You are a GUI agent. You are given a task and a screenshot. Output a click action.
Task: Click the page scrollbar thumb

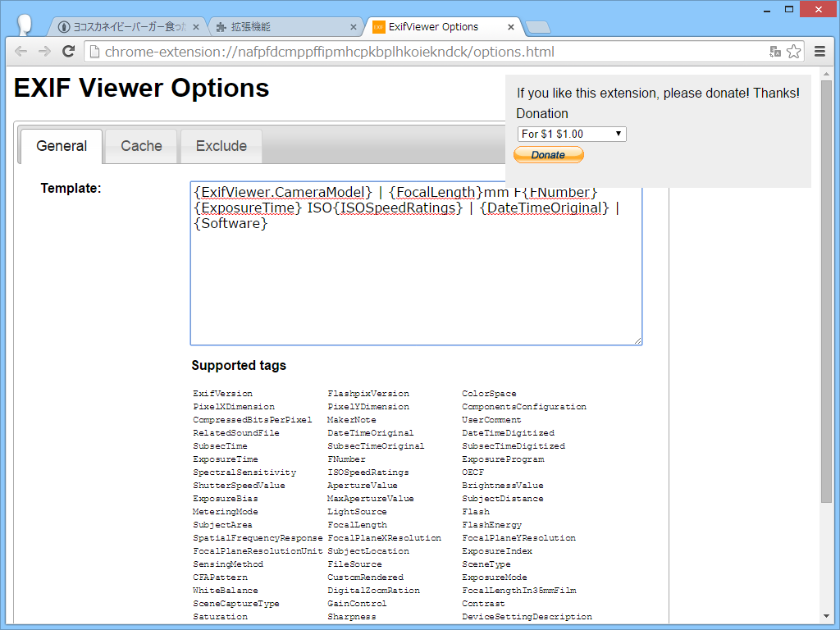coord(826,291)
